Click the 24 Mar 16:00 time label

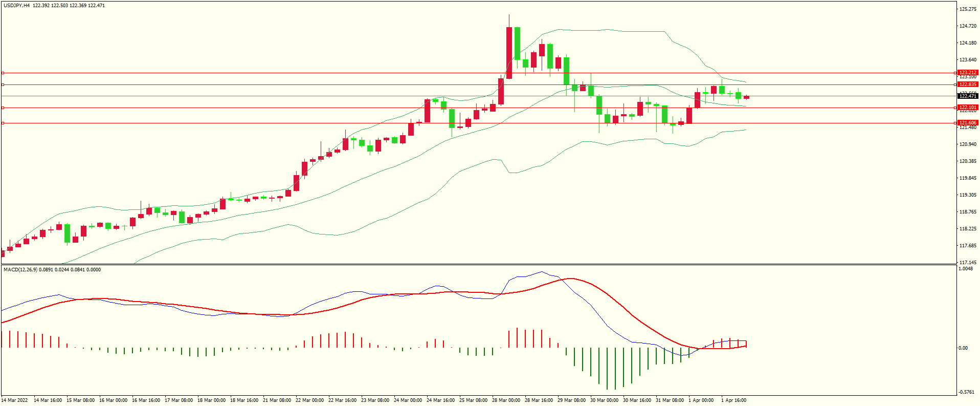tap(441, 400)
